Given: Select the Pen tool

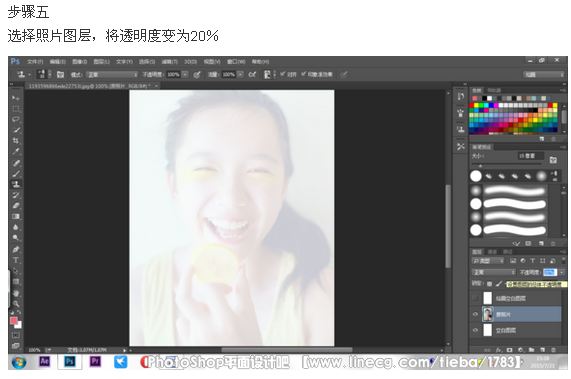Looking at the screenshot, I should click(16, 249).
